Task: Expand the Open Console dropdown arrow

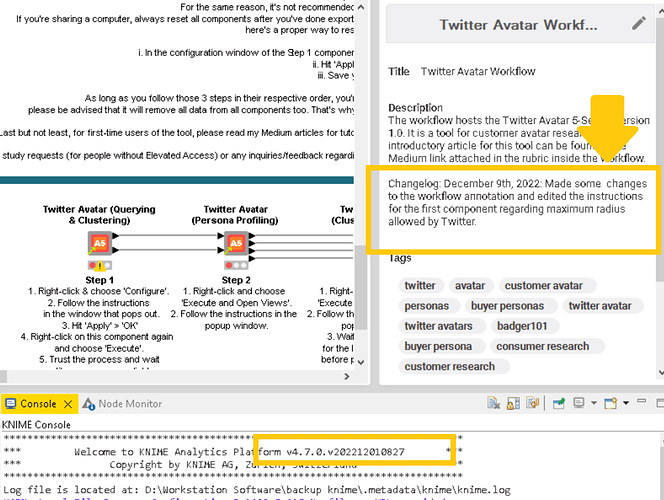Action: tap(626, 403)
